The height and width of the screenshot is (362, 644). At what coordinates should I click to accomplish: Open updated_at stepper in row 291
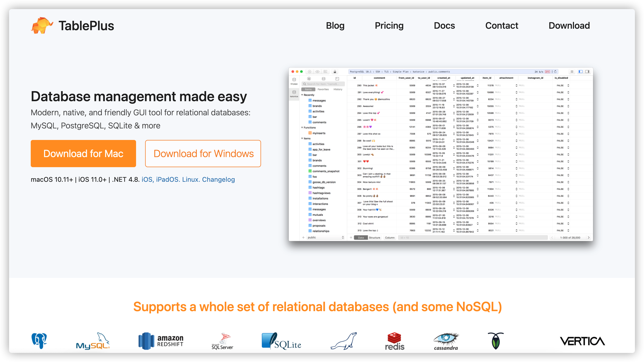pyautogui.click(x=477, y=92)
